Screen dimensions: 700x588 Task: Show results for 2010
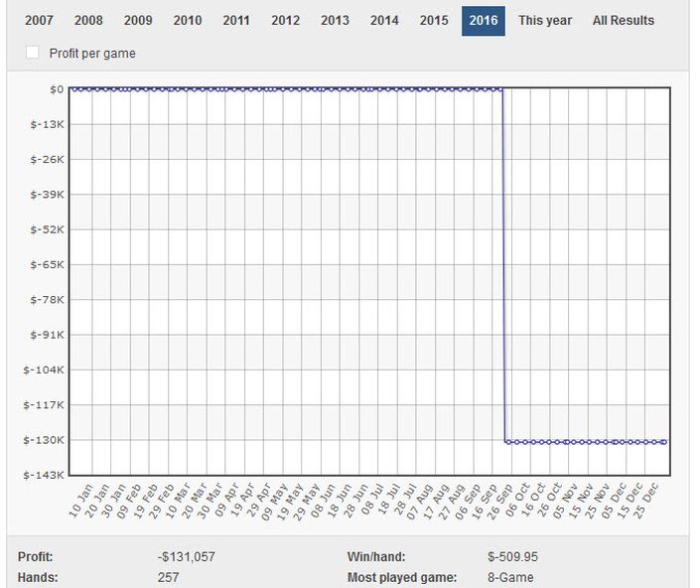click(x=188, y=21)
